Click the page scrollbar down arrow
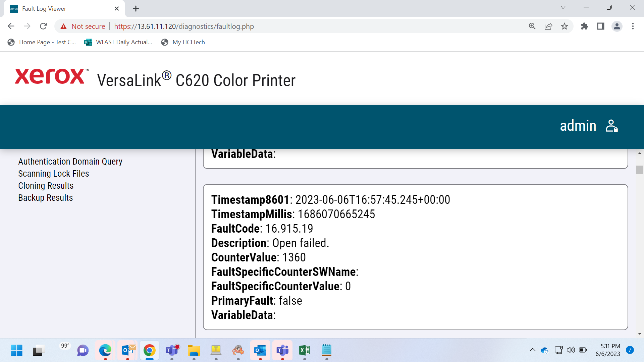 coord(640,334)
